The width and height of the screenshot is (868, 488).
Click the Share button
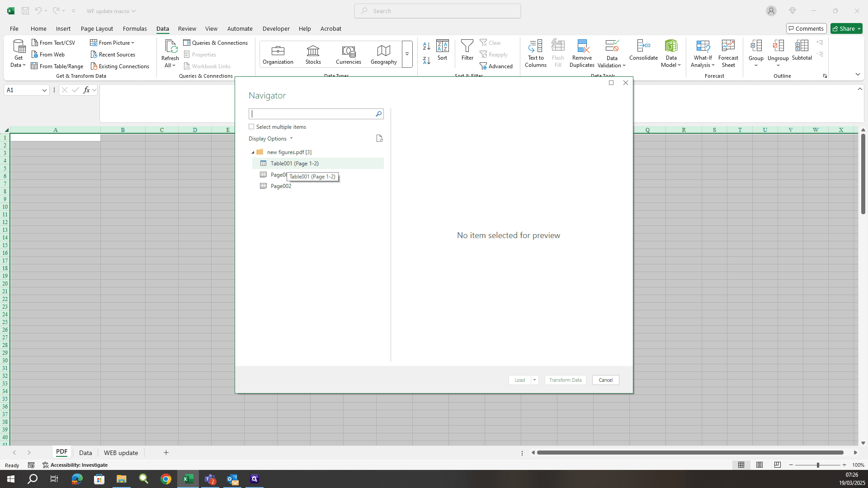pyautogui.click(x=846, y=28)
